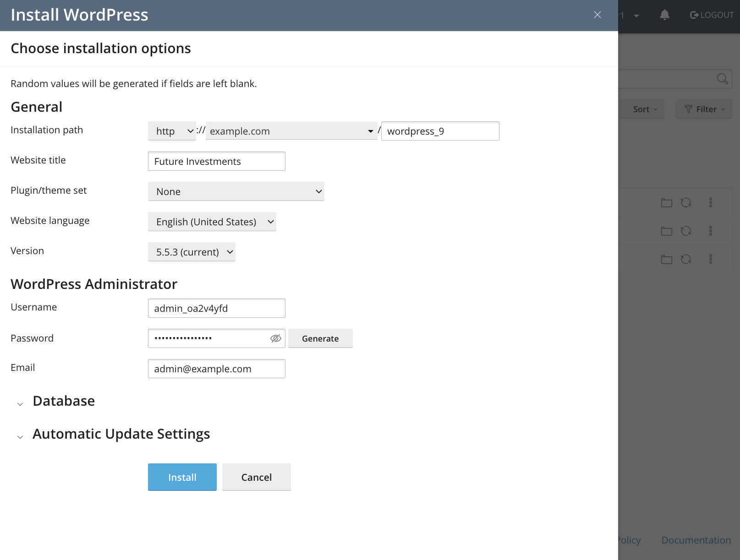Open the three-dot options menu on the first installation row

click(711, 202)
